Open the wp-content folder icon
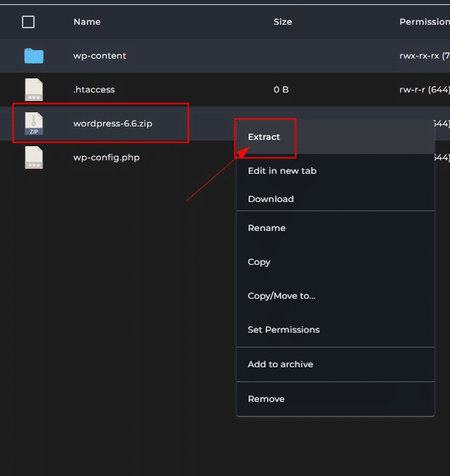Viewport: 450px width, 476px height. tap(34, 56)
